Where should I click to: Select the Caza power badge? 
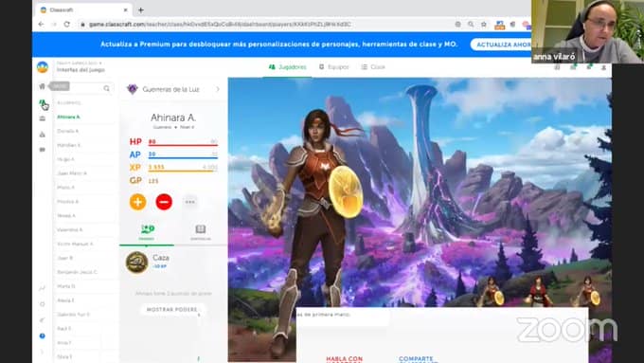[136, 263]
